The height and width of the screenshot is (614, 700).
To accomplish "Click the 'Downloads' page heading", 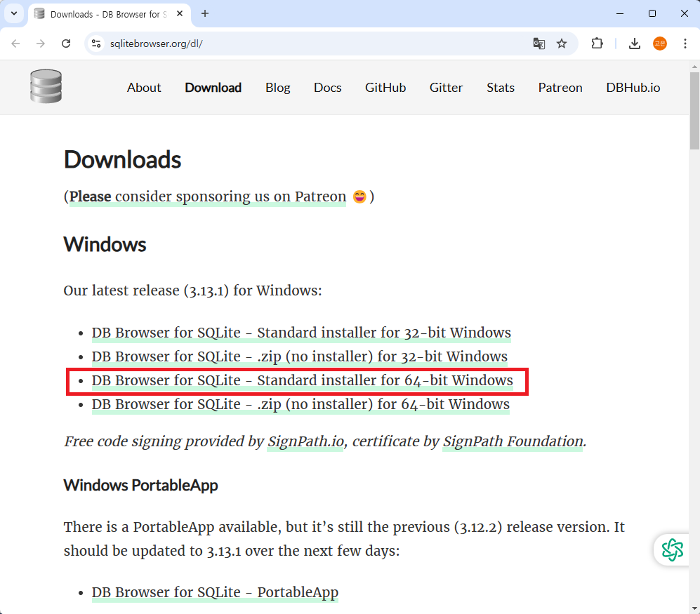I will coord(122,160).
